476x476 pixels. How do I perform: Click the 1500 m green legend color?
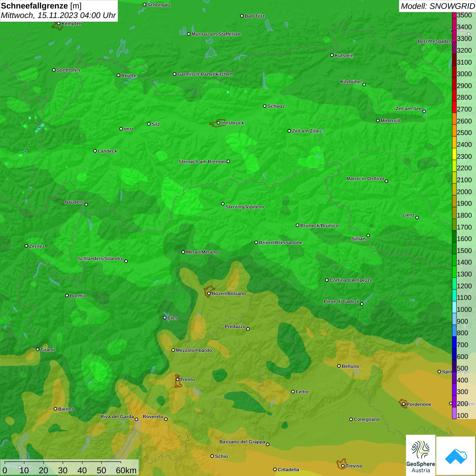pos(454,248)
